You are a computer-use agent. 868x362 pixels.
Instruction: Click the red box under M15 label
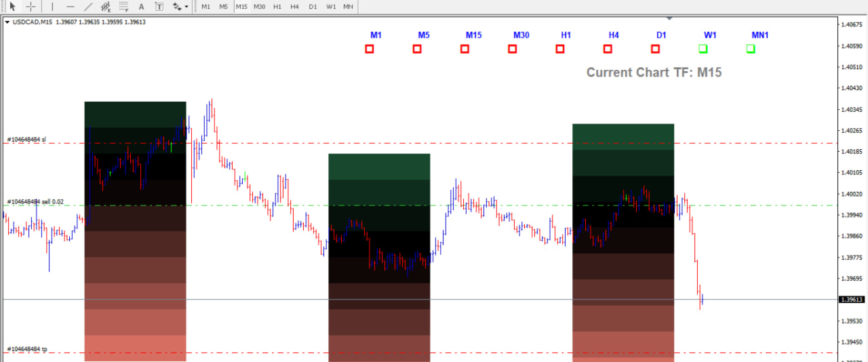pos(465,49)
